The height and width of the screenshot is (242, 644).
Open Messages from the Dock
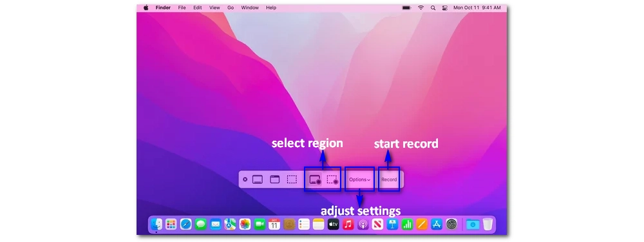coord(200,225)
